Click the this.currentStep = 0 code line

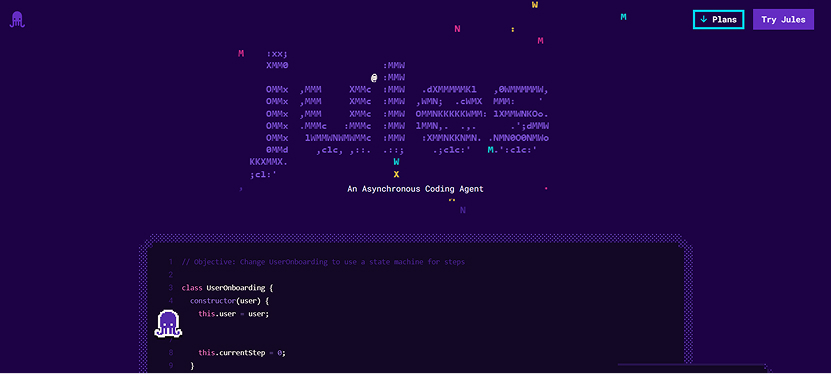[242, 353]
